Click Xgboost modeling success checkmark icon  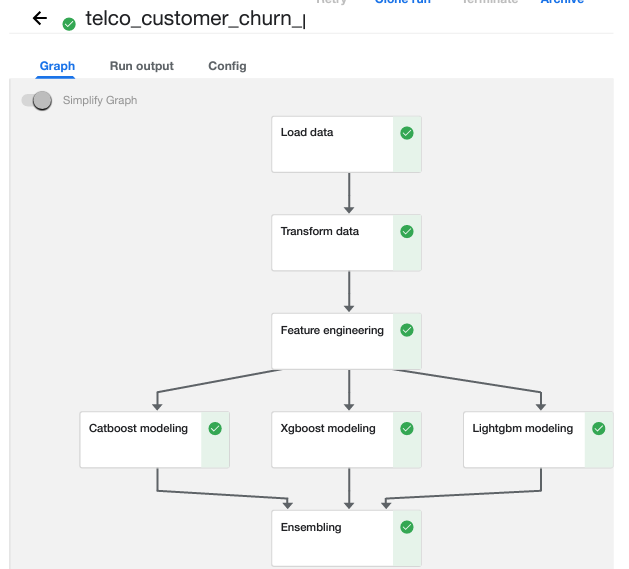[x=407, y=428]
